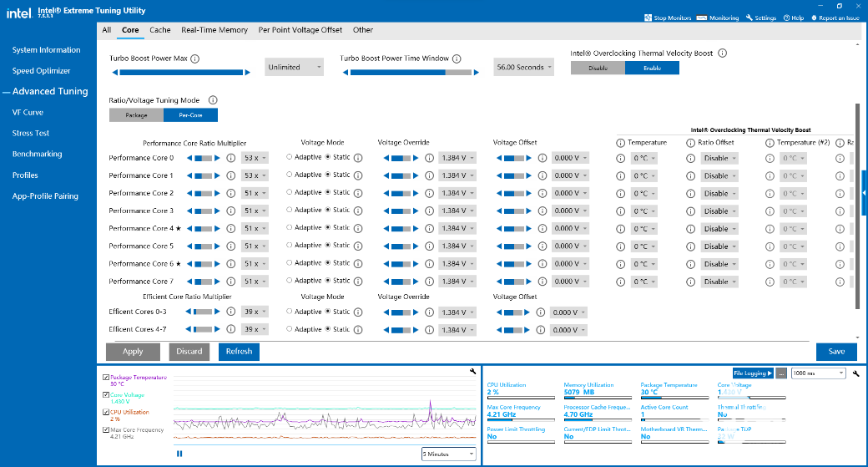Viewport: 868px width, 467px height.
Task: Toggle Package Temperature graph checkbox
Action: (x=106, y=378)
